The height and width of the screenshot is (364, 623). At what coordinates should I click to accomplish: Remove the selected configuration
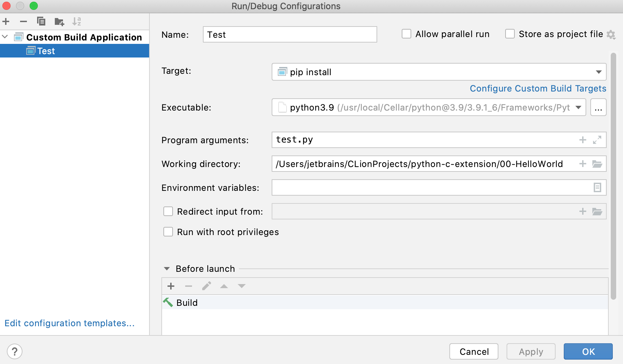click(23, 21)
